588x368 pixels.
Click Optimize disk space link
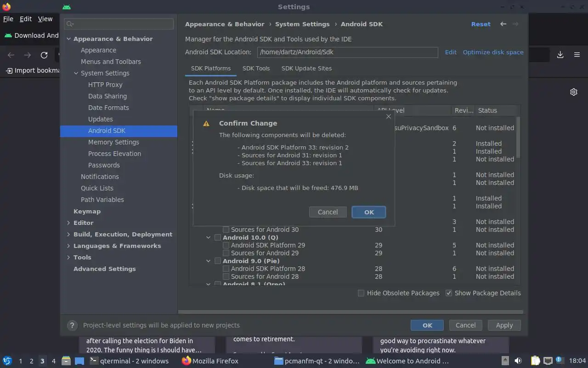493,52
